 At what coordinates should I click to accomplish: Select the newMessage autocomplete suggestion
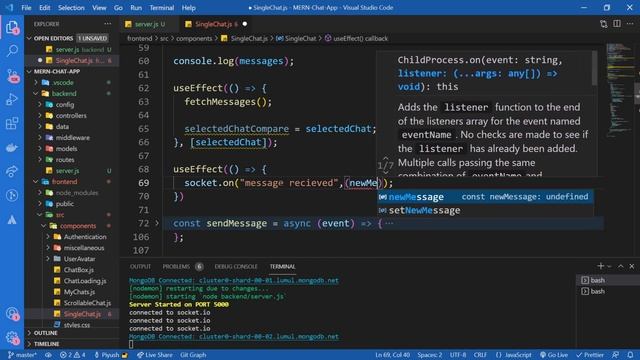pyautogui.click(x=485, y=197)
